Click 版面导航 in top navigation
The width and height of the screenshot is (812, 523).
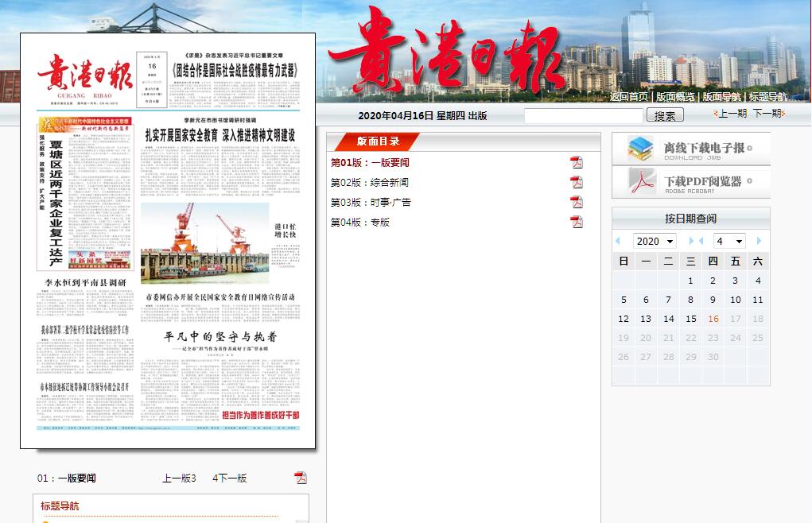tap(721, 97)
